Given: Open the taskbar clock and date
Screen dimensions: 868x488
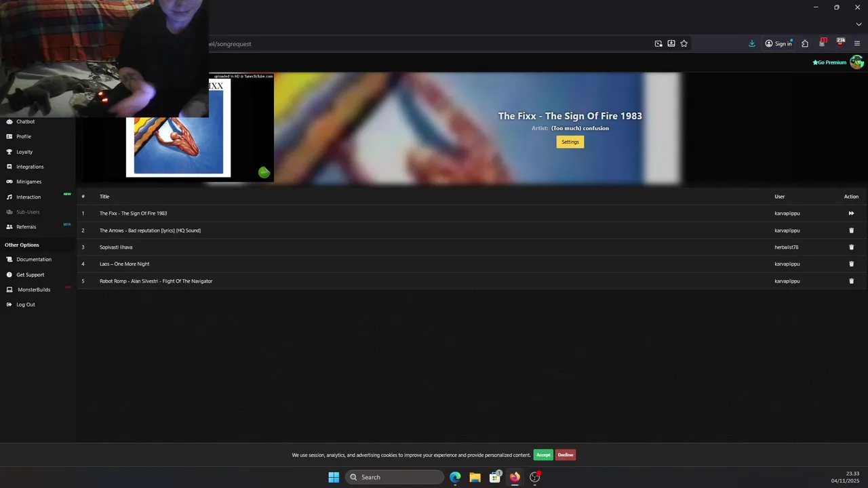Looking at the screenshot, I should 846,477.
